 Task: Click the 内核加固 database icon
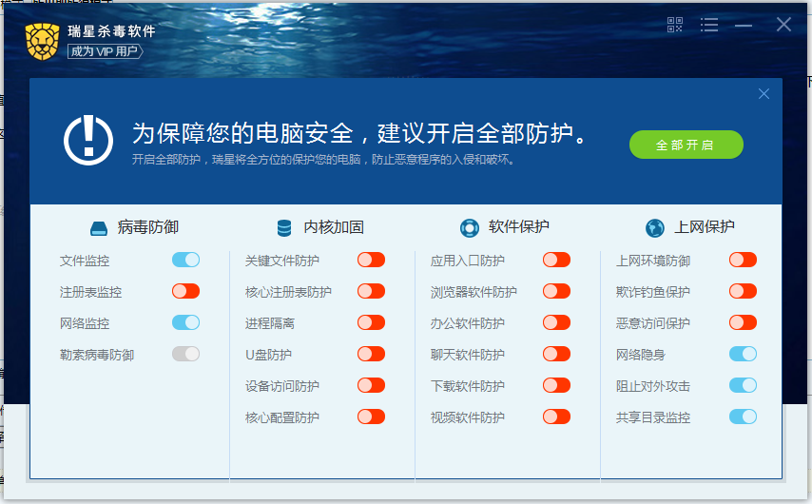pyautogui.click(x=284, y=228)
